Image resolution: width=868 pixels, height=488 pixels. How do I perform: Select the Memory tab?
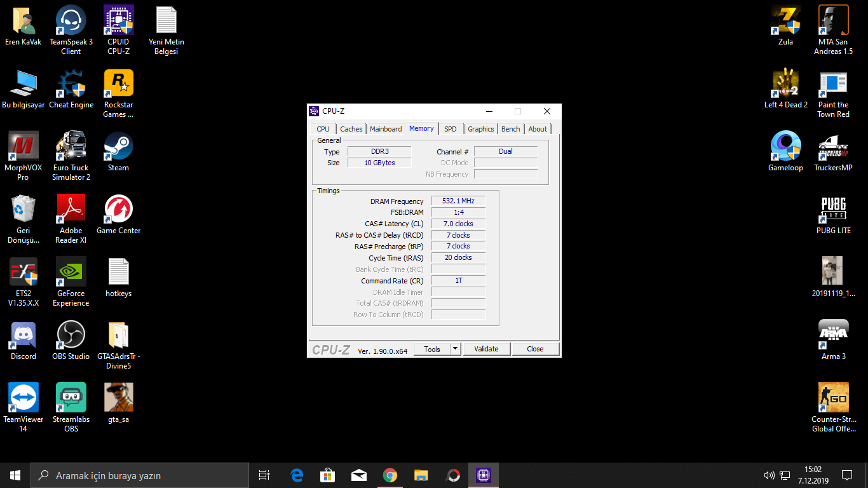pos(421,128)
